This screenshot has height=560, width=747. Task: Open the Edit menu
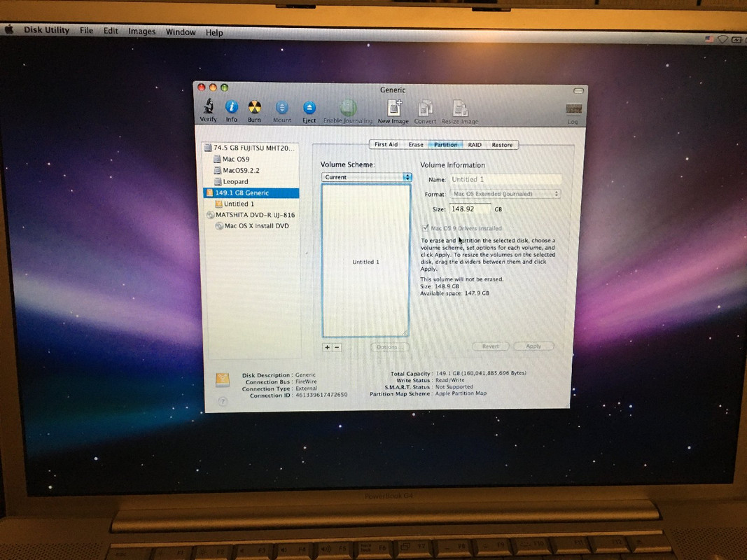point(111,31)
